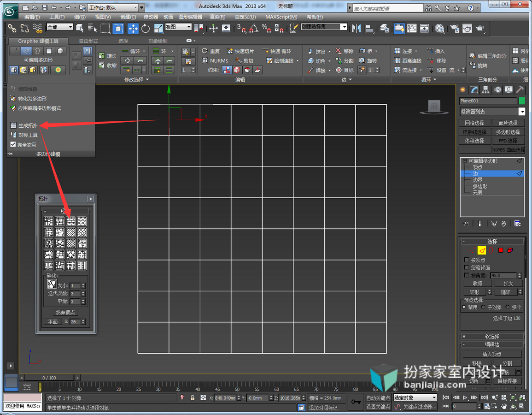532x415 pixels.
Task: Expand the 软选择 rollout
Action: point(492,336)
